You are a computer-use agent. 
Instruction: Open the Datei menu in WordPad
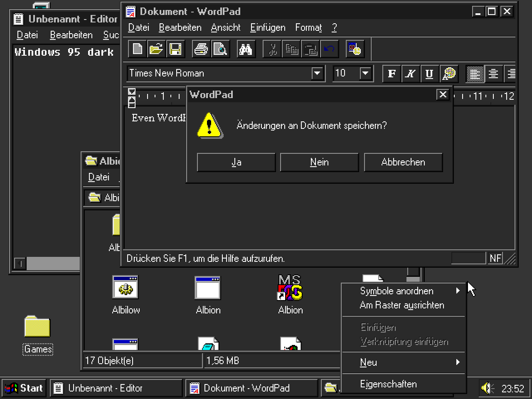[x=138, y=27]
